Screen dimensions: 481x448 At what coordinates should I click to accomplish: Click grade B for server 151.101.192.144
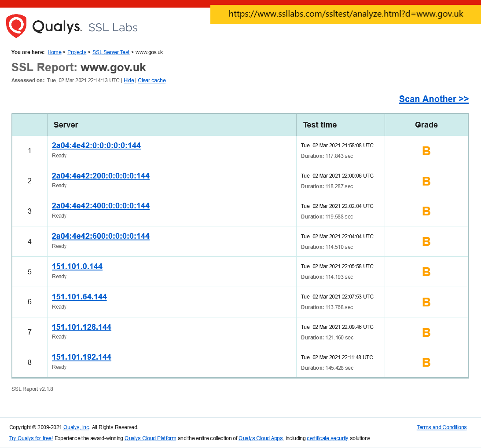(x=426, y=363)
